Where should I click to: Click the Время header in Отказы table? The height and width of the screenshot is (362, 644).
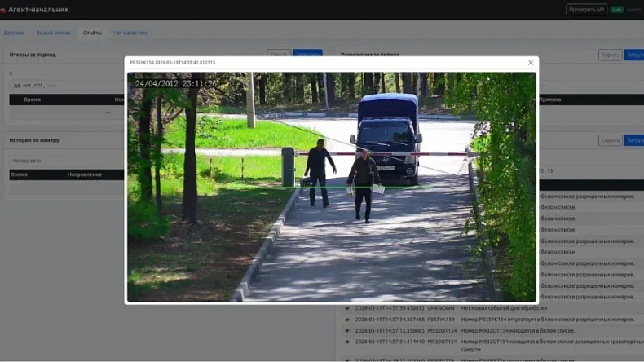(x=32, y=99)
